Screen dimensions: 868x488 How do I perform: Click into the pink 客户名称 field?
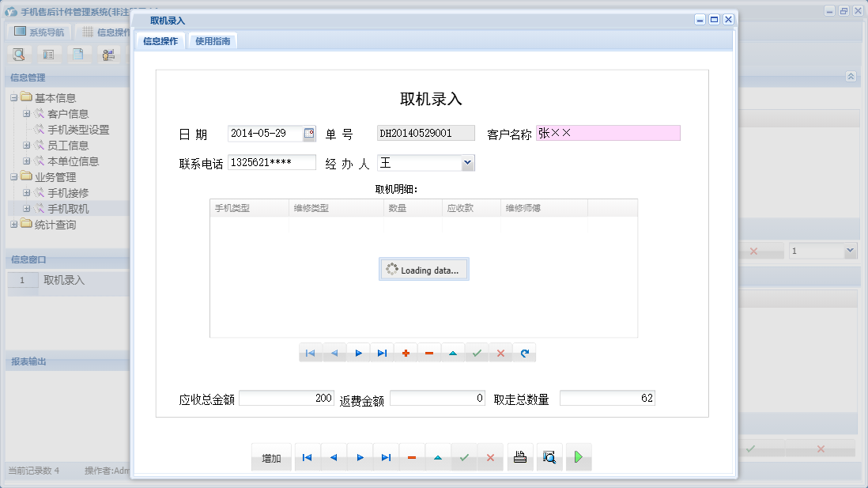[609, 133]
